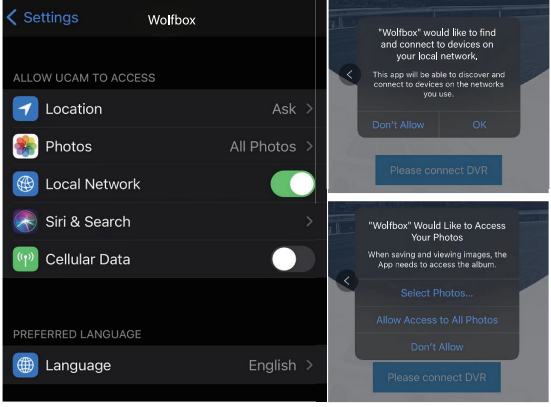Tap Don't Allow in photos dialog
Screen dimensions: 551x407
point(437,347)
